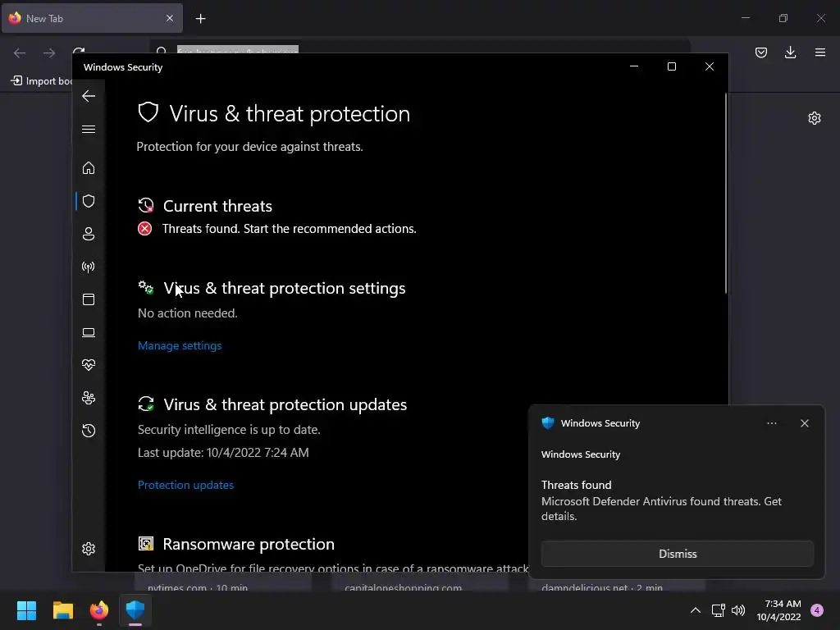
Task: Click Import bookmarks in Firefox bookmarks bar
Action: (42, 81)
